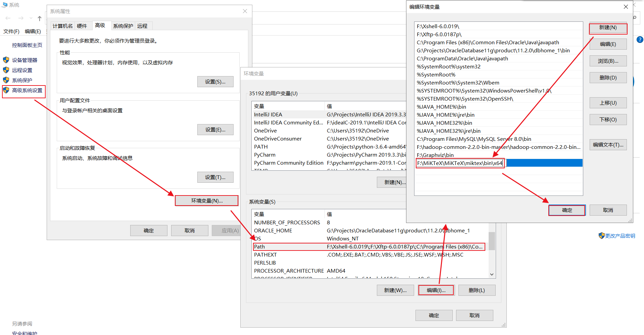This screenshot has width=644, height=335.
Task: Switch to the 计算机名 tab
Action: click(x=63, y=26)
